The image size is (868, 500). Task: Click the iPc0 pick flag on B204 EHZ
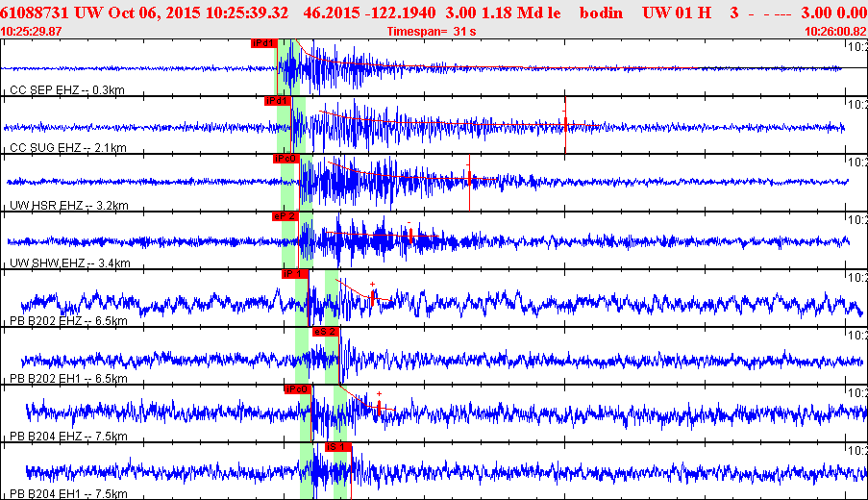[297, 389]
